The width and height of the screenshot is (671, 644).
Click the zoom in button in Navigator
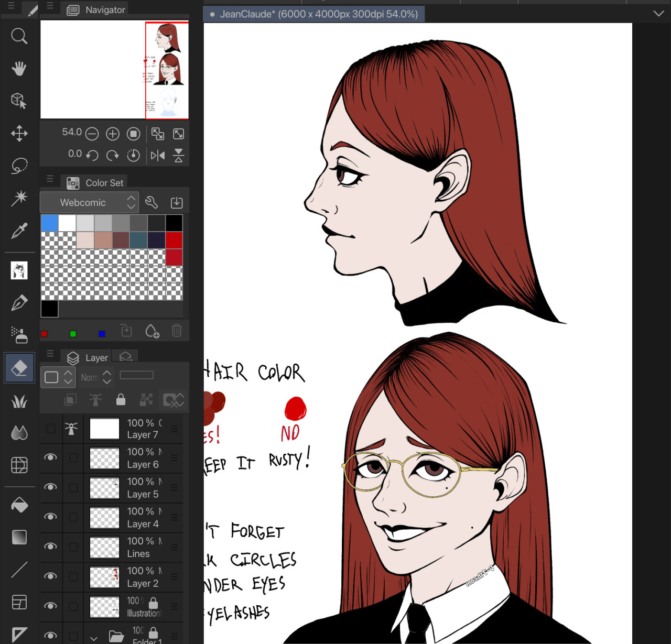pos(113,134)
